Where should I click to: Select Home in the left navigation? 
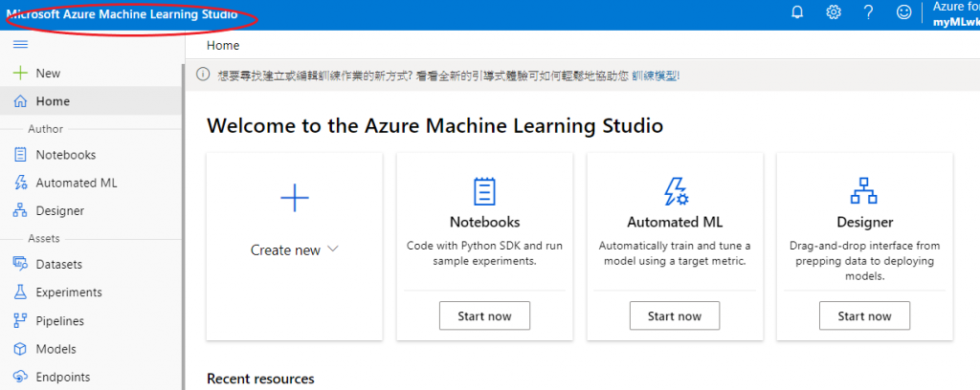pyautogui.click(x=53, y=101)
